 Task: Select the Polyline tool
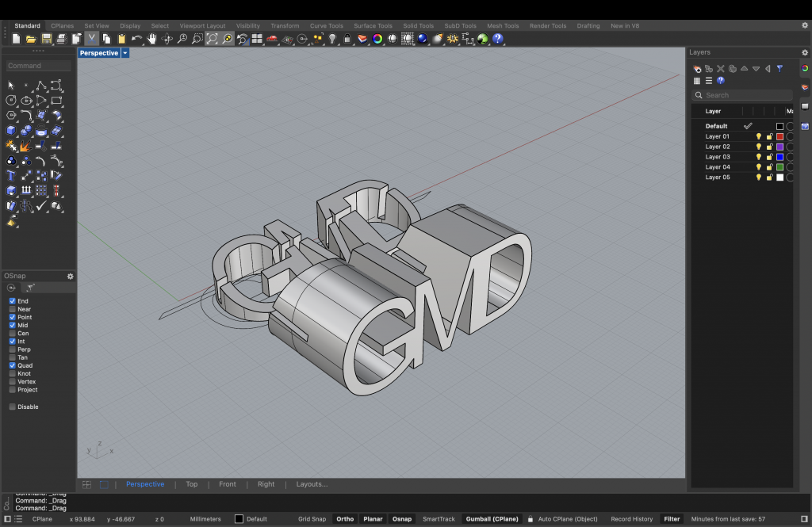click(x=41, y=86)
